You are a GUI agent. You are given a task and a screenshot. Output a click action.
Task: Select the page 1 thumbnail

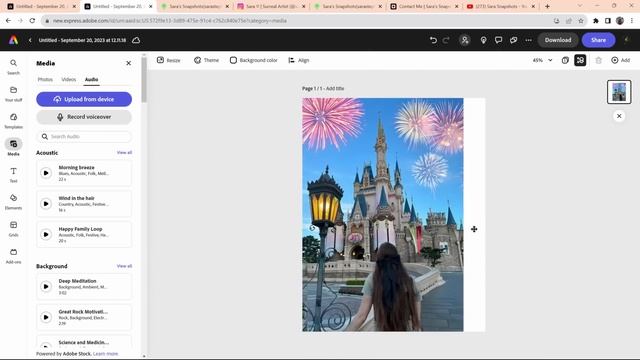click(x=619, y=92)
